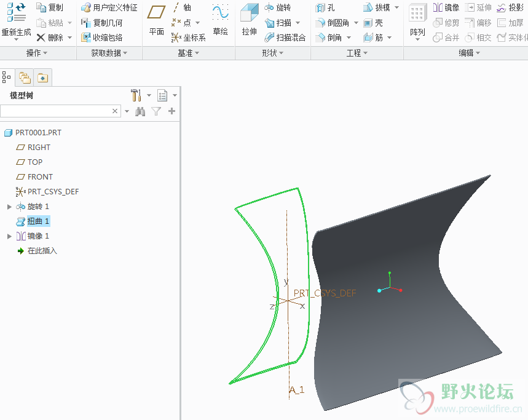Click the 在此插入 insert marker
The height and width of the screenshot is (420, 528).
click(37, 250)
